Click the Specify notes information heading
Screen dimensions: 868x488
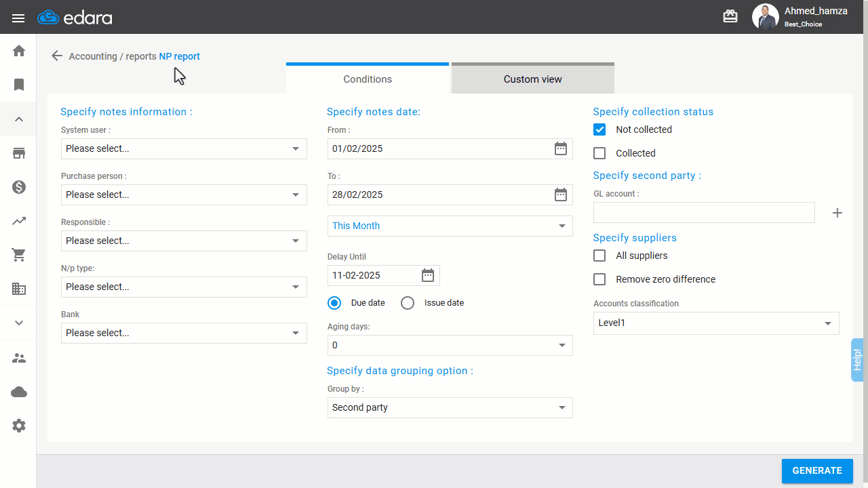126,112
